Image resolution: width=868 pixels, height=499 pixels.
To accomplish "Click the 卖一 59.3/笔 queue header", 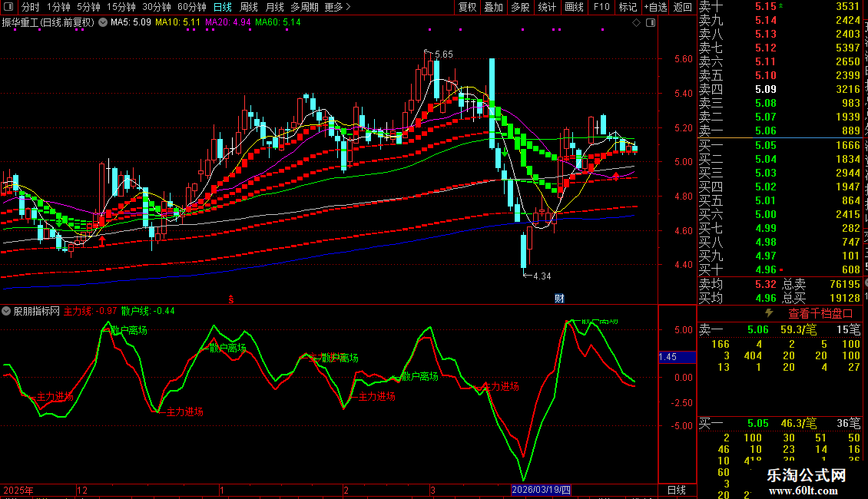I will (x=780, y=330).
